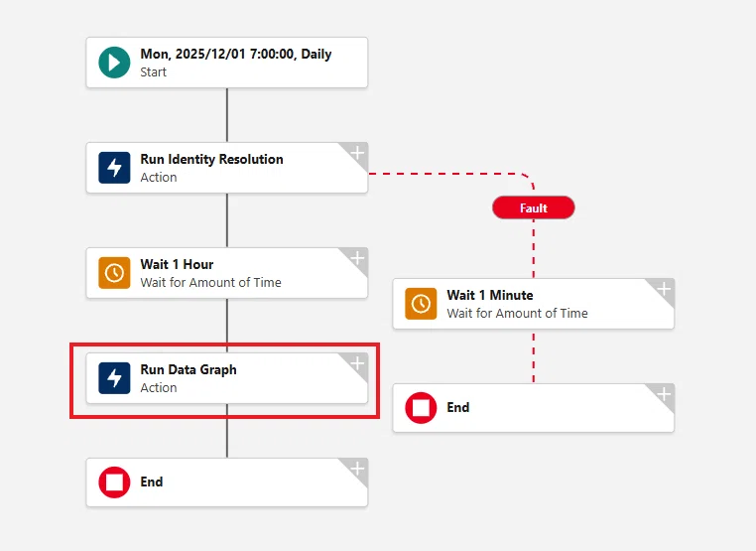Click the End label on the fault path
The height and width of the screenshot is (551, 756).
pos(458,408)
